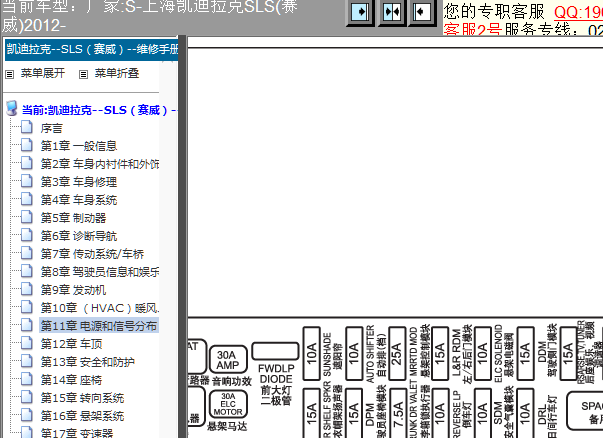603x438 pixels.
Task: Click the page icon beside 第14章 座椅
Action: (27, 379)
